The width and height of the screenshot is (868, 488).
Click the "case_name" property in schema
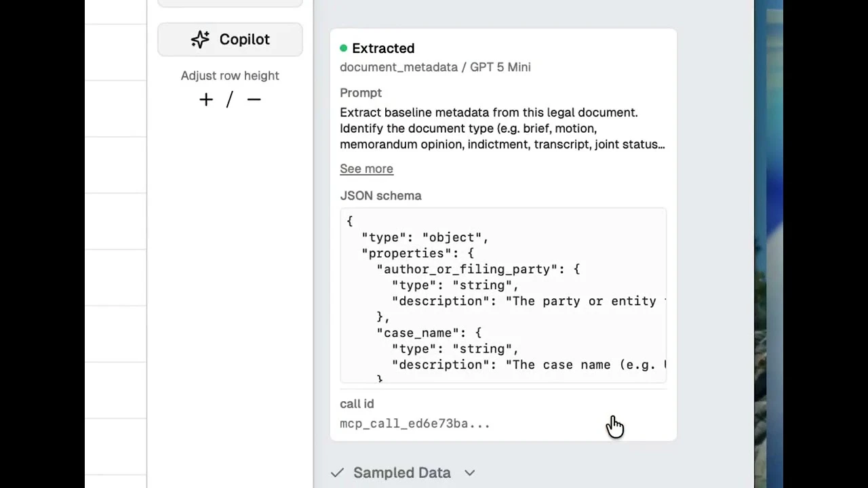416,333
